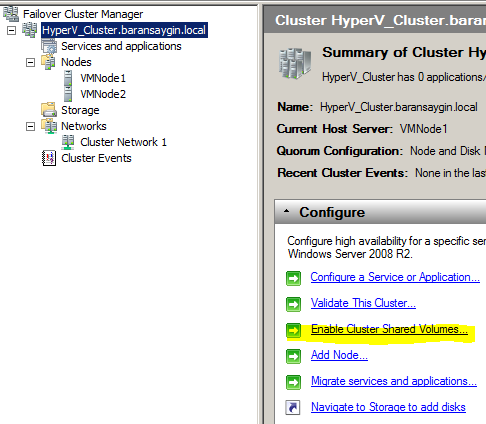
Task: Open Configure a Service or Application link
Action: [x=395, y=277]
